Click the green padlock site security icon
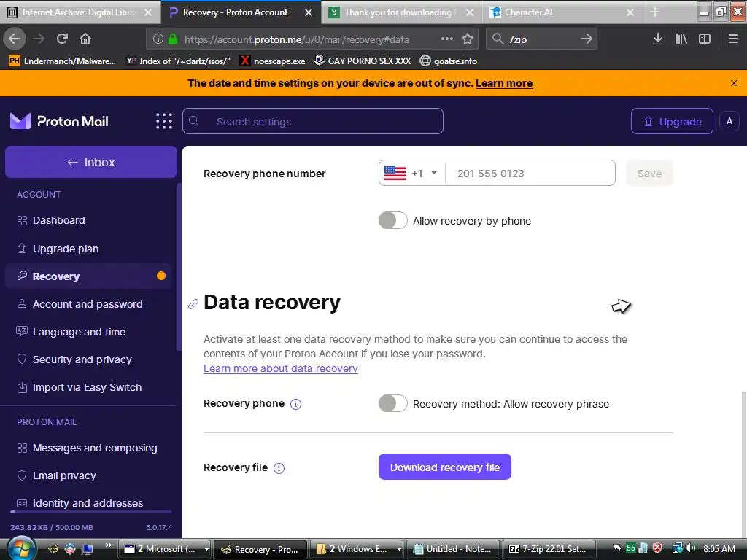 point(172,39)
